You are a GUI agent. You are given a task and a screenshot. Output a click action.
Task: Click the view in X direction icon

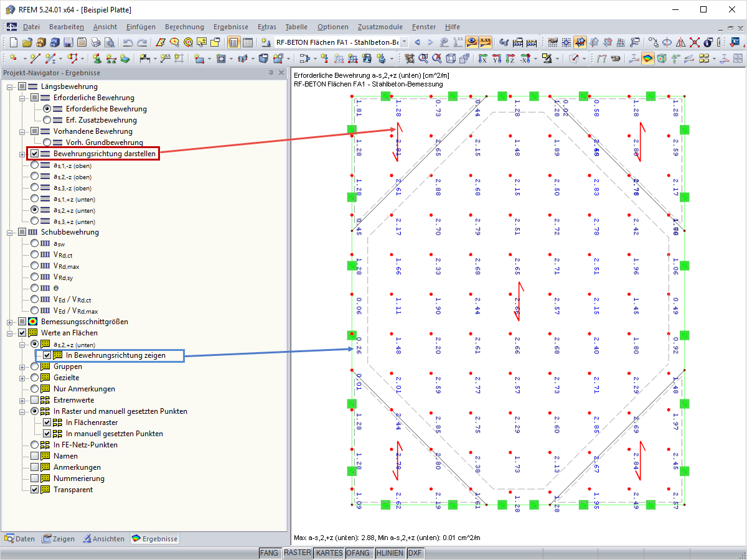tap(482, 58)
